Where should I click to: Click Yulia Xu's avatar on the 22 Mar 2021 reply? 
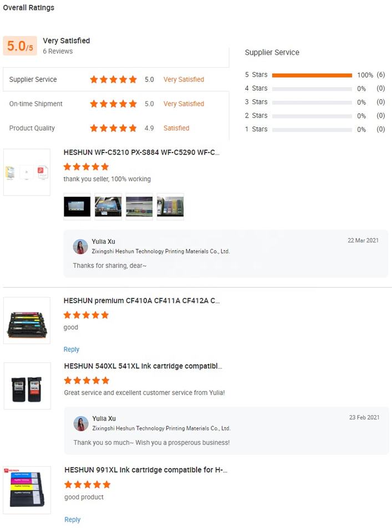tap(80, 246)
